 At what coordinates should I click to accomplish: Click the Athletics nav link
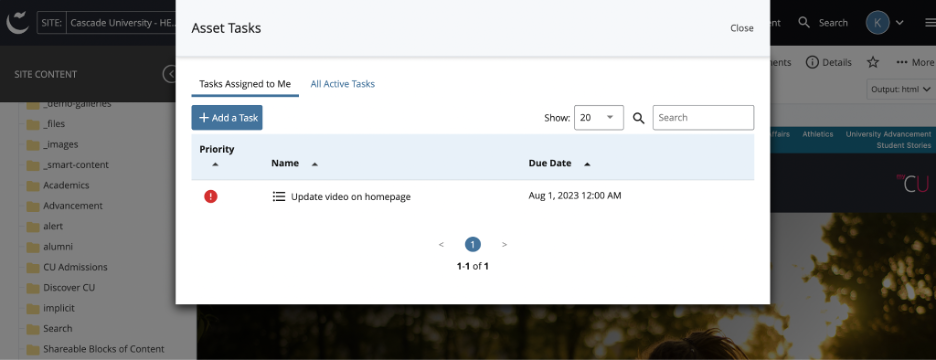[x=818, y=134]
